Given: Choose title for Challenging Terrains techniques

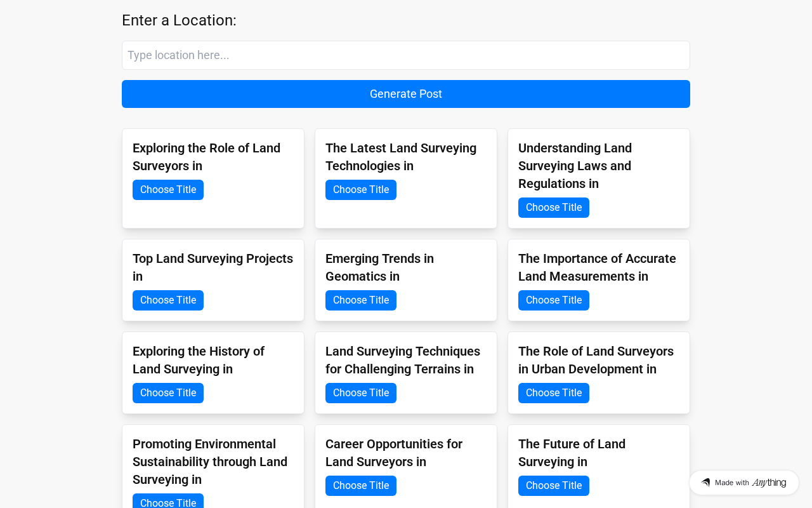Looking at the screenshot, I should [x=361, y=393].
